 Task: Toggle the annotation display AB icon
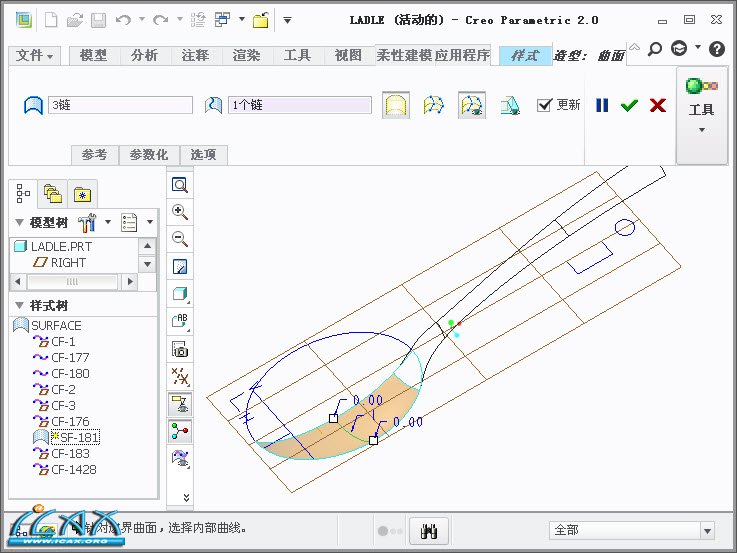pyautogui.click(x=180, y=321)
